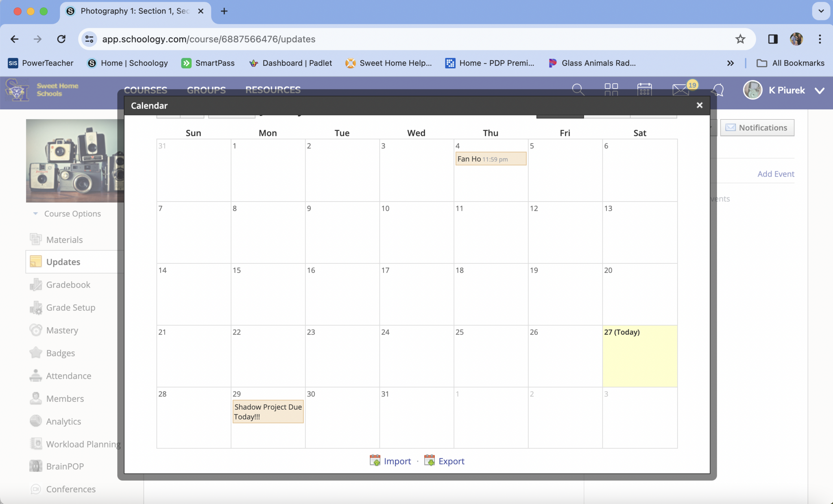Viewport: 833px width, 504px height.
Task: Open Gradebook from the sidebar
Action: coord(68,285)
